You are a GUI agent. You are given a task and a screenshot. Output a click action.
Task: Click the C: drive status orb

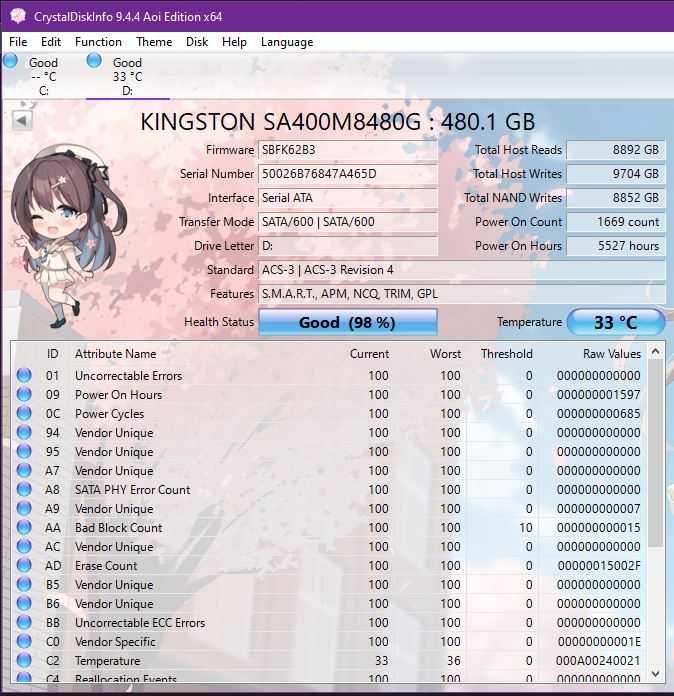pos(10,61)
